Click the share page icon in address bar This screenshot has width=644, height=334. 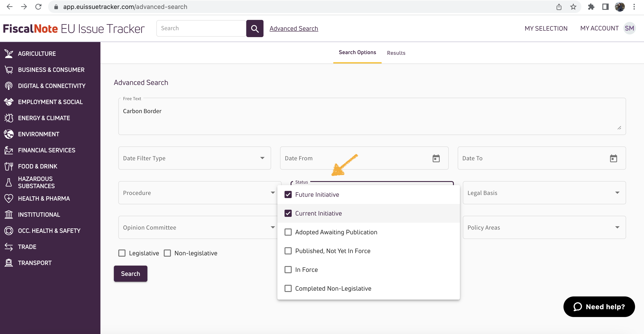(x=559, y=7)
